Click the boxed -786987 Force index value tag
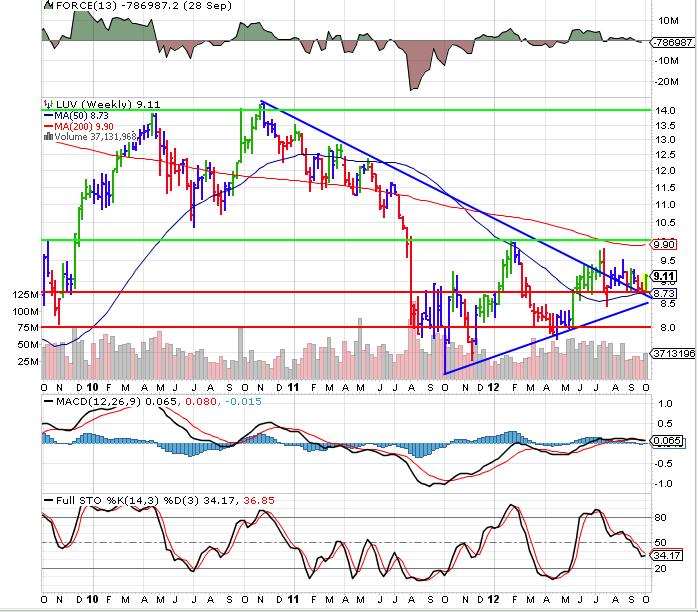698x612 pixels. click(672, 42)
